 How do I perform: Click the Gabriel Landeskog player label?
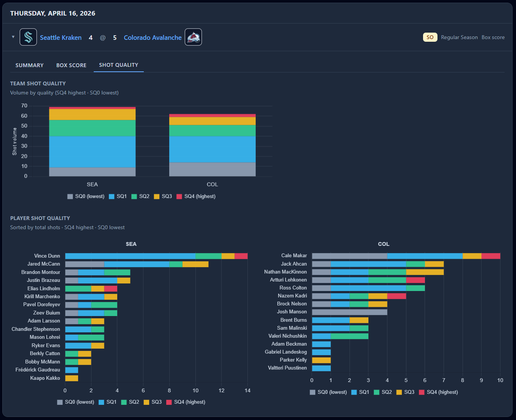(286, 352)
